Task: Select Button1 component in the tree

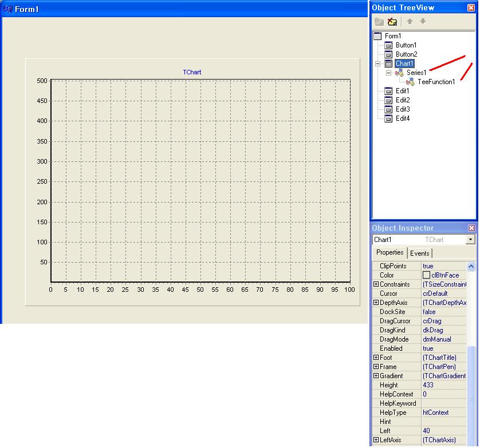Action: (406, 45)
